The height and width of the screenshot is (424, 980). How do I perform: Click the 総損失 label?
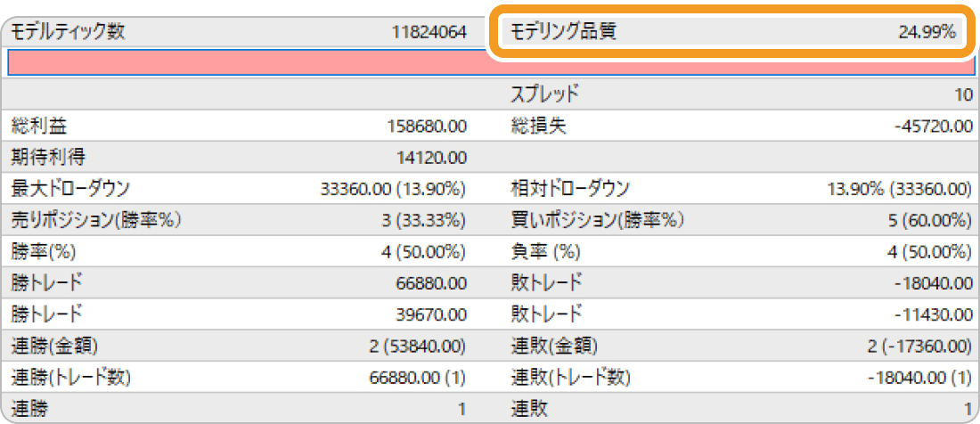pos(538,126)
